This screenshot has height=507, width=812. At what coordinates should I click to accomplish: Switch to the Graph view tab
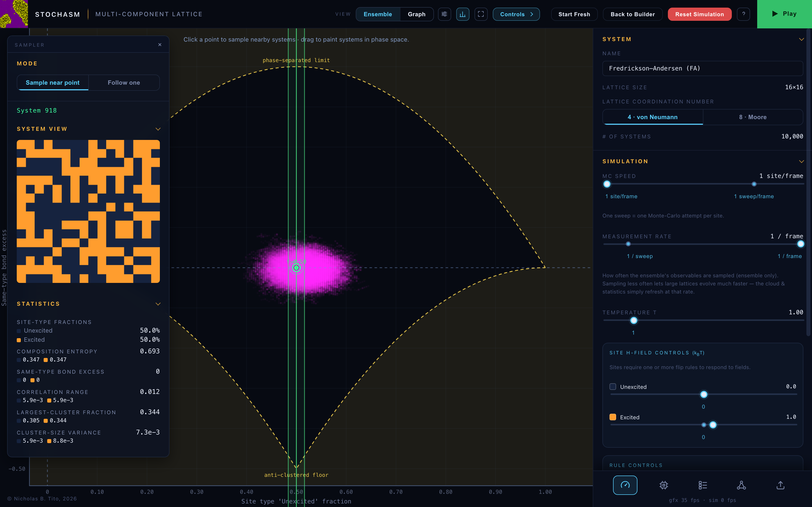point(416,14)
